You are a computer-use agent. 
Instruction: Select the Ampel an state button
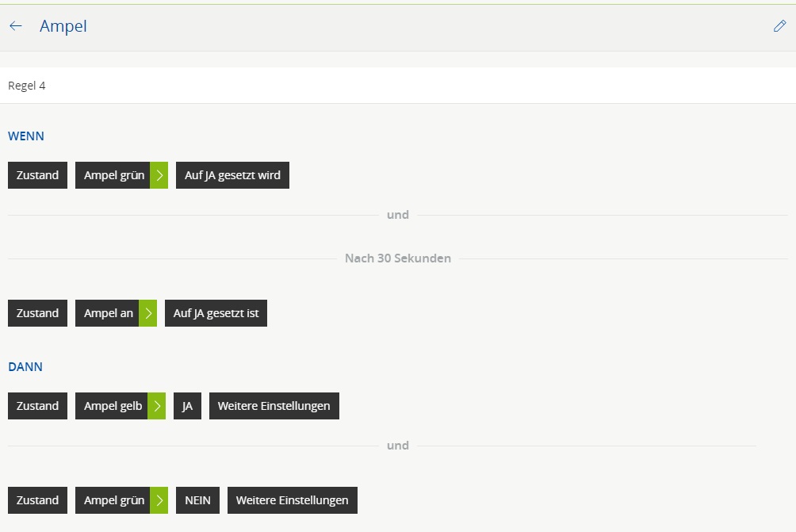click(108, 313)
